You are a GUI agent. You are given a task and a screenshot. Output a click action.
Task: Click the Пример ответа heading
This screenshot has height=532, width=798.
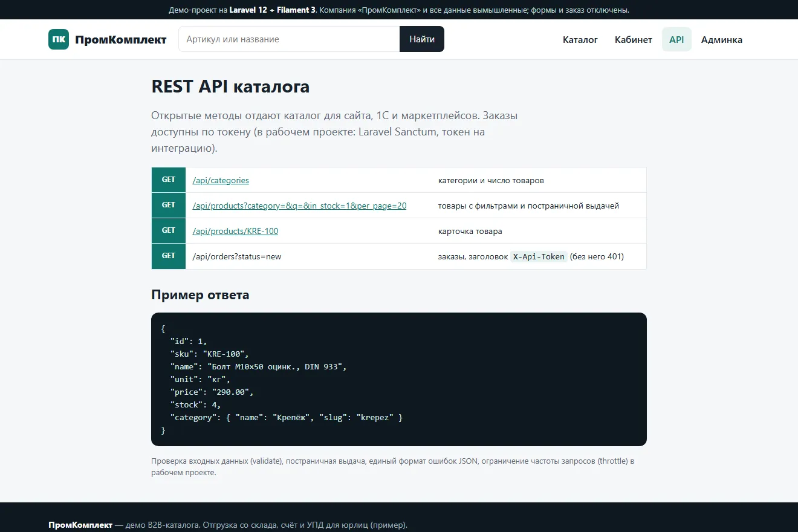[x=200, y=295]
